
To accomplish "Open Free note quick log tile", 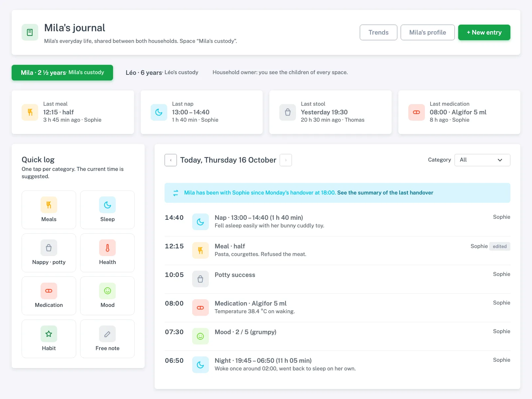I will tap(107, 339).
